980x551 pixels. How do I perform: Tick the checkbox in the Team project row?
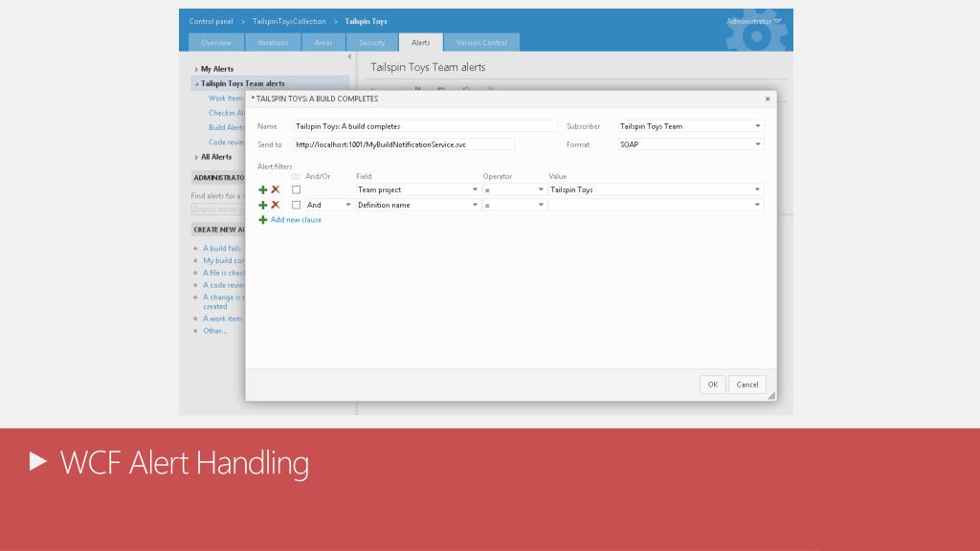click(x=297, y=190)
